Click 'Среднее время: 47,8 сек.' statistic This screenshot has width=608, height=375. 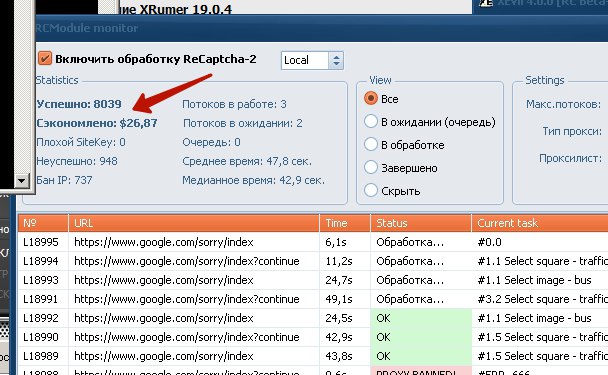click(x=247, y=161)
